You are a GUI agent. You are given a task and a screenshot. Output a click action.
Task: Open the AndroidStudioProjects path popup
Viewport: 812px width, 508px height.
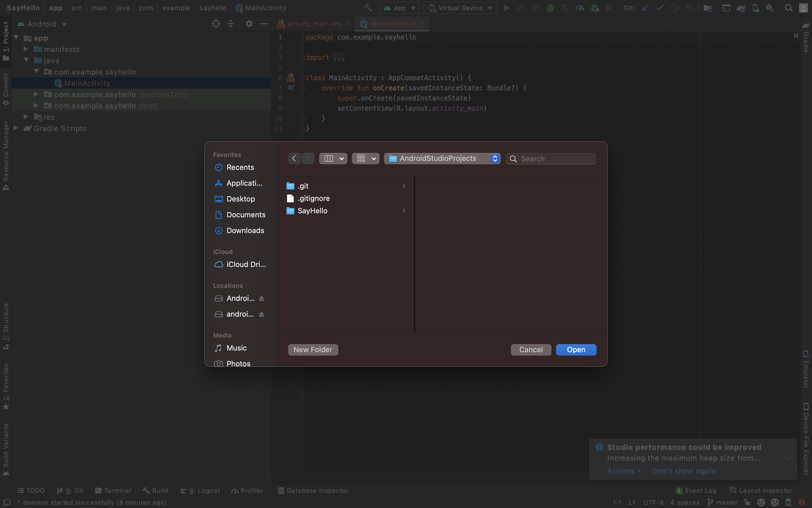pos(442,158)
